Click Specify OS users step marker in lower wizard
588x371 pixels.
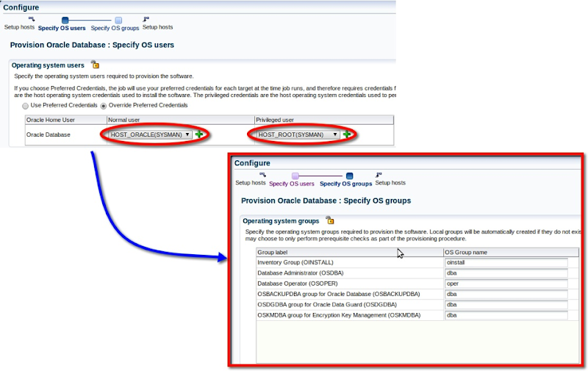295,176
